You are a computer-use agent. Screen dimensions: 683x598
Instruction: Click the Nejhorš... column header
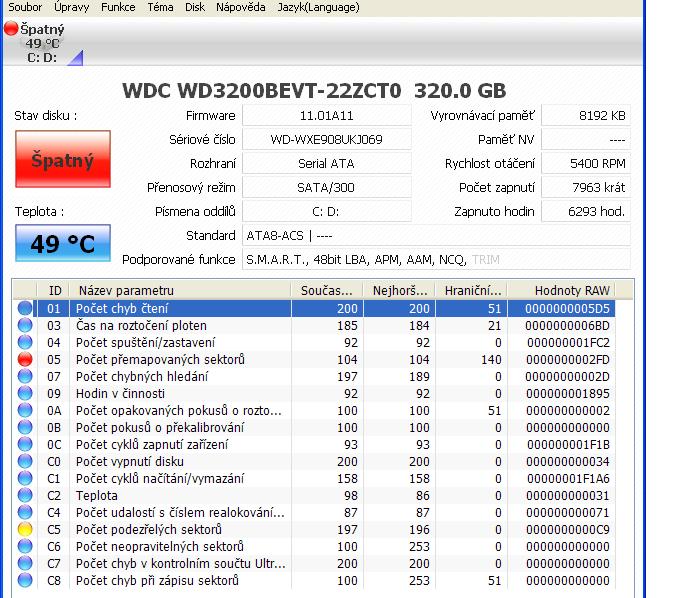point(399,291)
